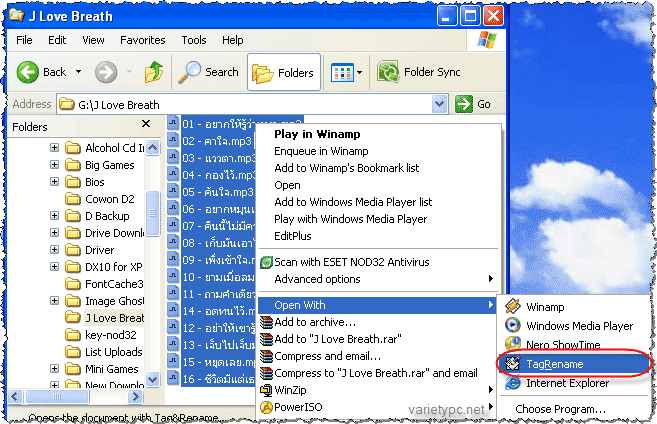Open with Internet Explorer
Image resolution: width=657 pixels, height=424 pixels.
(575, 383)
